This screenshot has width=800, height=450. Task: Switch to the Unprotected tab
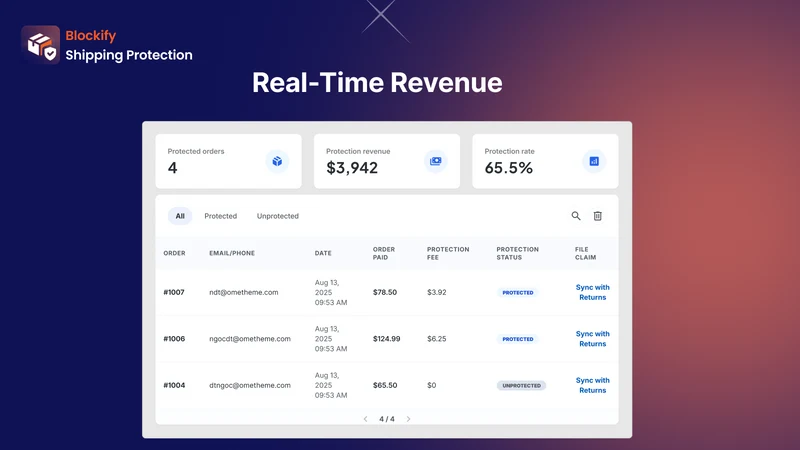click(278, 216)
